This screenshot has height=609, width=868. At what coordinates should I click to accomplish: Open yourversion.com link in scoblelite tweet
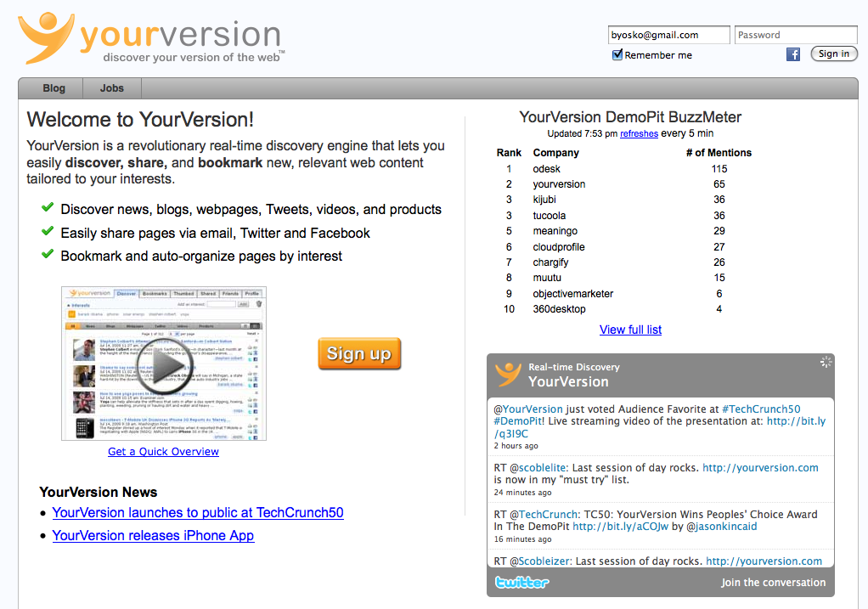pos(761,468)
